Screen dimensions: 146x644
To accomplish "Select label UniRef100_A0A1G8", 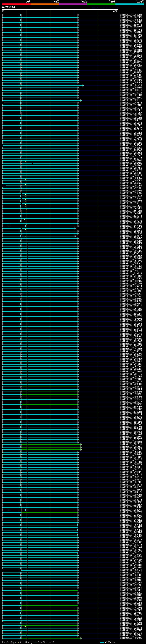I will (x=131, y=580).
